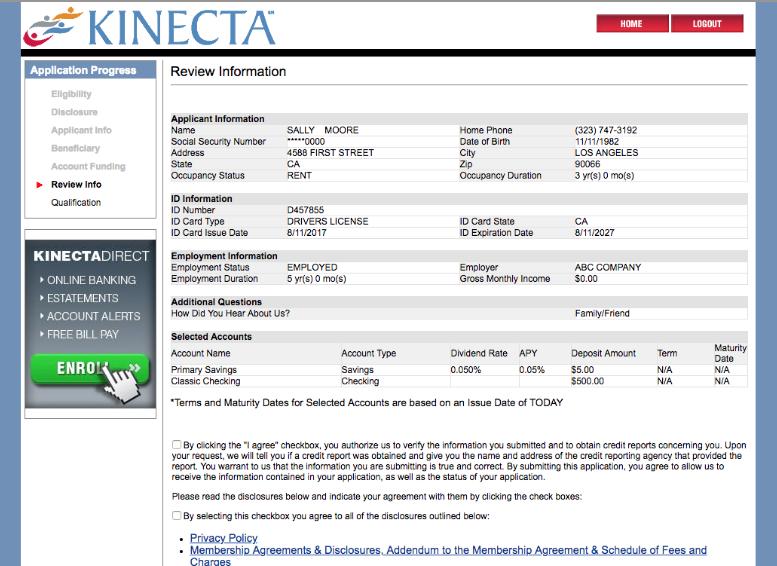
Task: Click the occupancy duration 3 yr(s) 0 mo(s)
Action: click(604, 175)
